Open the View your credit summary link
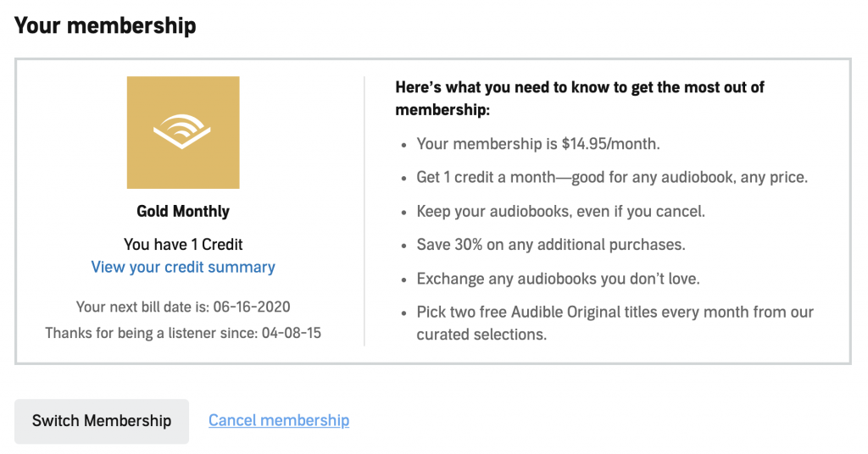Image resolution: width=868 pixels, height=454 pixels. click(x=183, y=267)
